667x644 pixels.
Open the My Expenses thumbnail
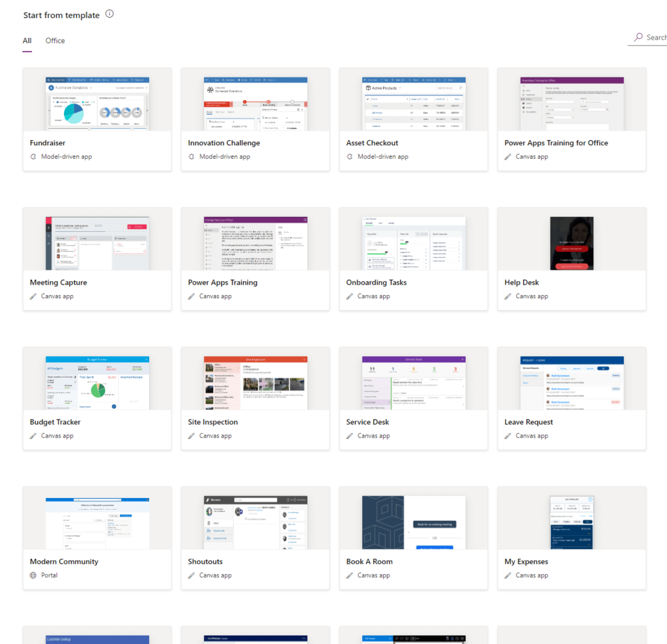(572, 522)
